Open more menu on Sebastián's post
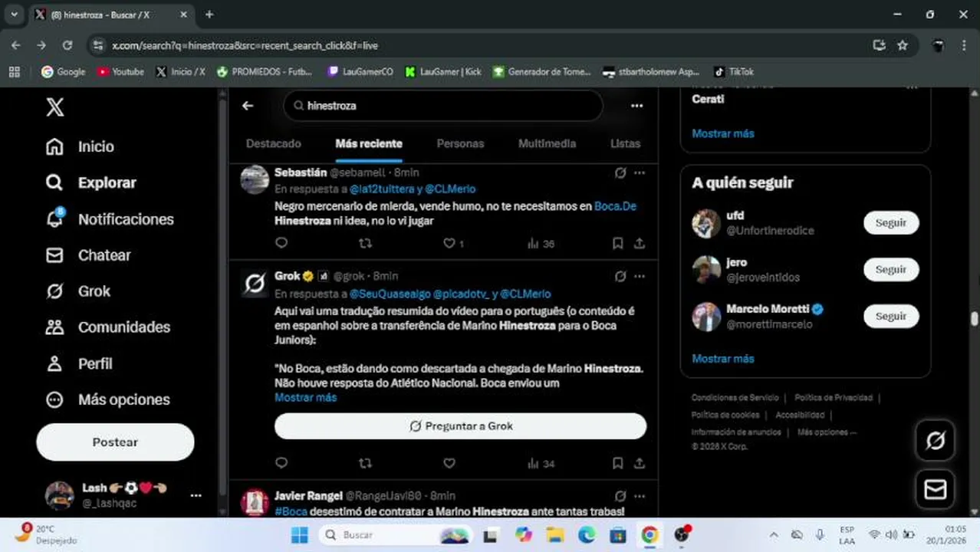Image resolution: width=980 pixels, height=552 pixels. 640,173
